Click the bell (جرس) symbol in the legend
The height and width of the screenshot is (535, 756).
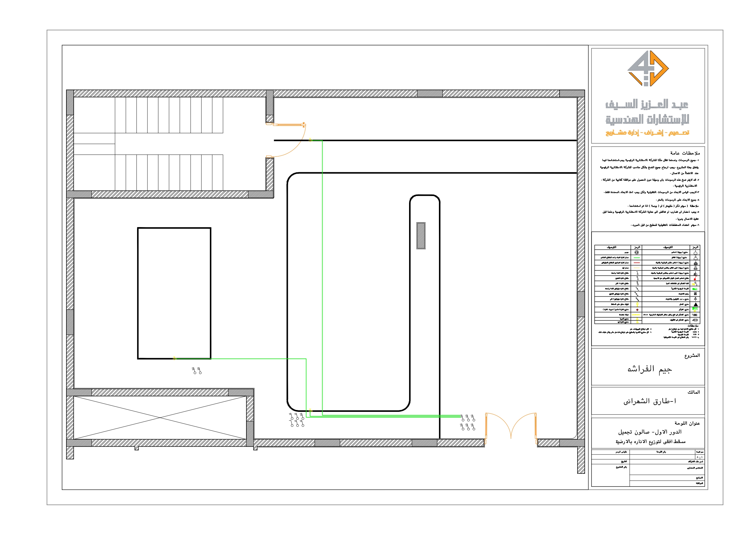[637, 252]
